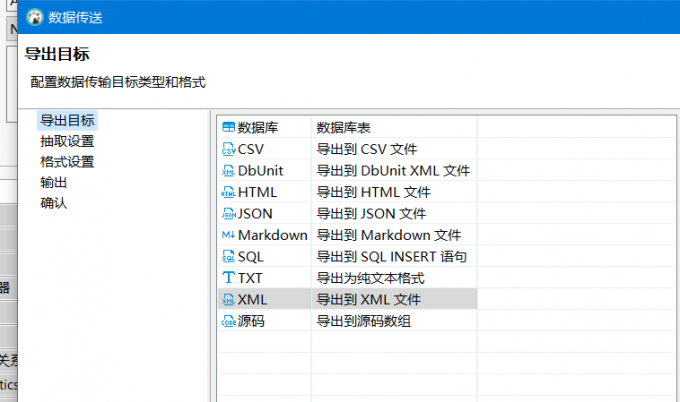
Task: Click the database table icon in 数据库 row
Action: (x=228, y=127)
